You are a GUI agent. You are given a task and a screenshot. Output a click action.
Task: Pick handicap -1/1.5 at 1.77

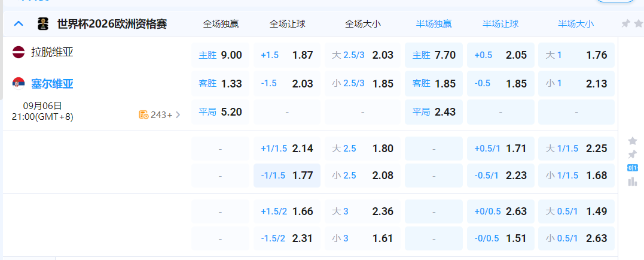[x=286, y=176]
